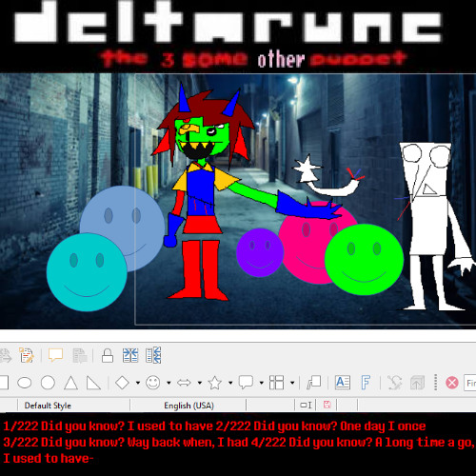Viewport: 476px width, 476px height.
Task: Click the purple smiley face shape
Action: (x=260, y=252)
